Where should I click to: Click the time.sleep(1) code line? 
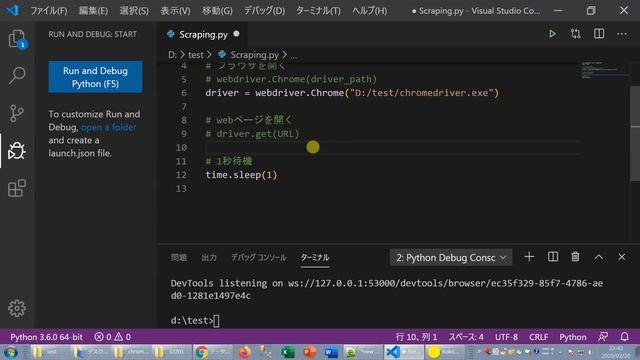tap(241, 175)
